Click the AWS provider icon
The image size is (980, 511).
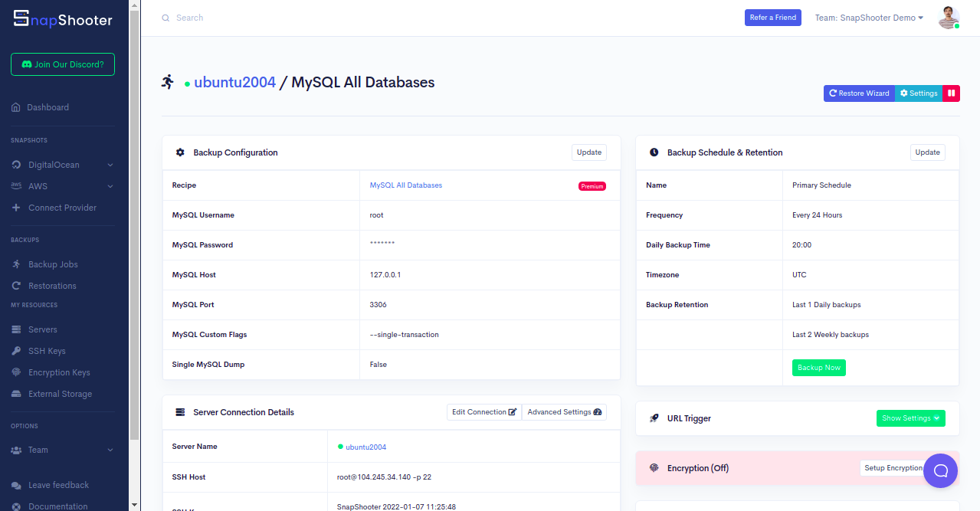(16, 186)
